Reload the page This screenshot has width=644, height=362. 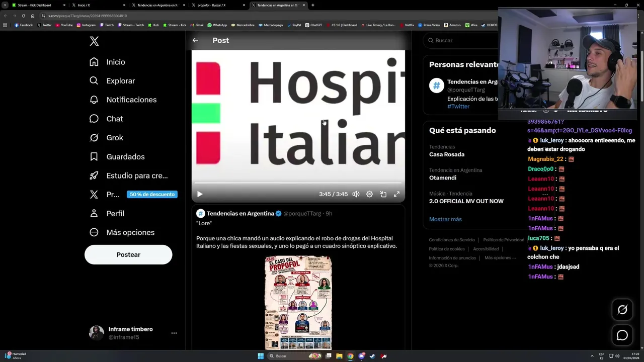(x=23, y=16)
